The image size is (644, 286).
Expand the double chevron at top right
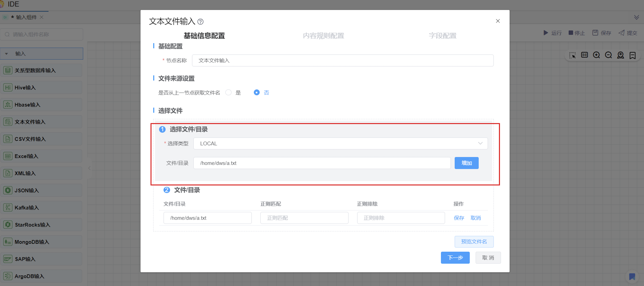(x=636, y=17)
